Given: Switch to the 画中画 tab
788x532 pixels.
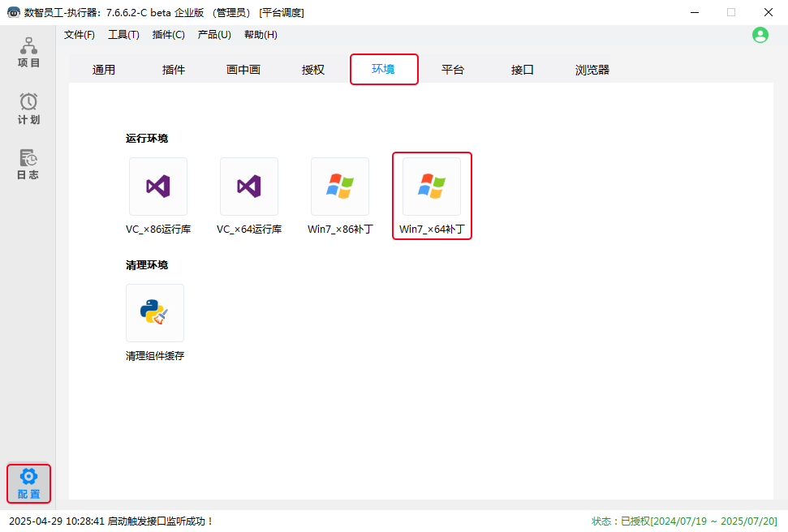Looking at the screenshot, I should [x=243, y=70].
